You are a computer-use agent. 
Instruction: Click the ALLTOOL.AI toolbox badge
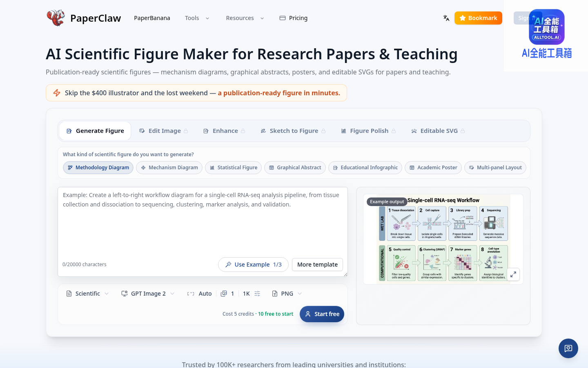click(547, 27)
